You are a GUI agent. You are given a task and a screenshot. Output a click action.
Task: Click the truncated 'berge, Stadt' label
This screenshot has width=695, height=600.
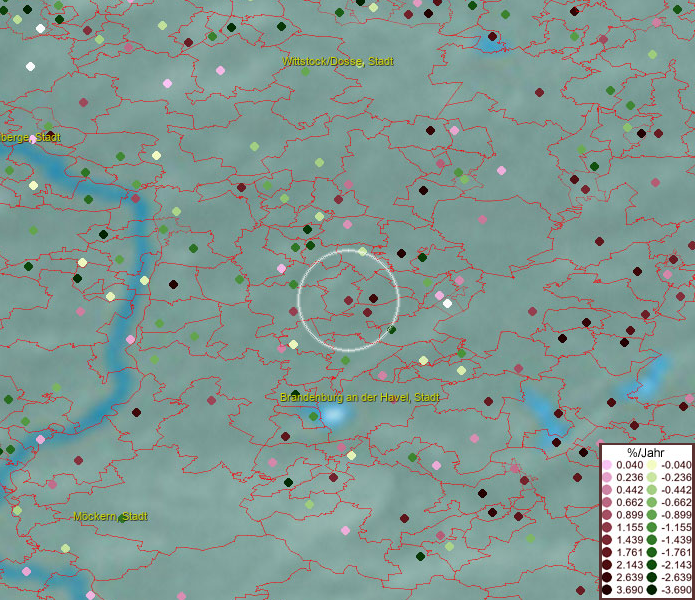pos(30,138)
